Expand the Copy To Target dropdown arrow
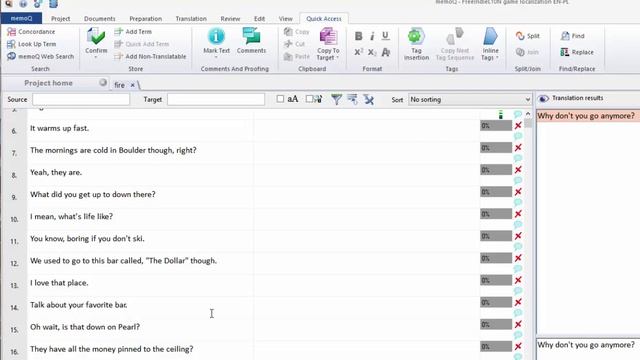Image resolution: width=640 pixels, height=360 pixels. coord(338,58)
